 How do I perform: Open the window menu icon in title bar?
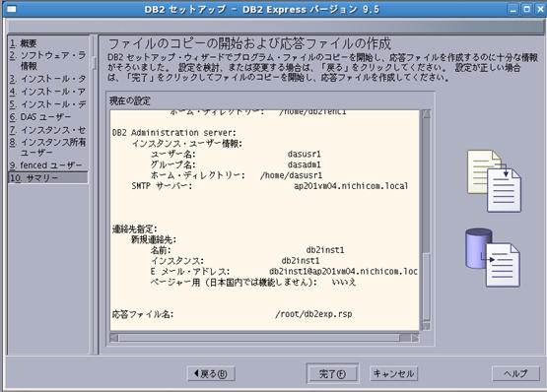11,9
